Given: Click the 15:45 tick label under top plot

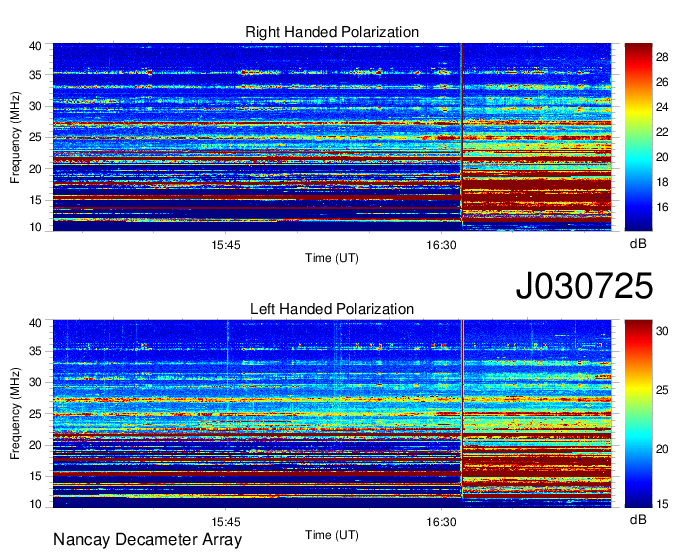Looking at the screenshot, I should point(226,245).
